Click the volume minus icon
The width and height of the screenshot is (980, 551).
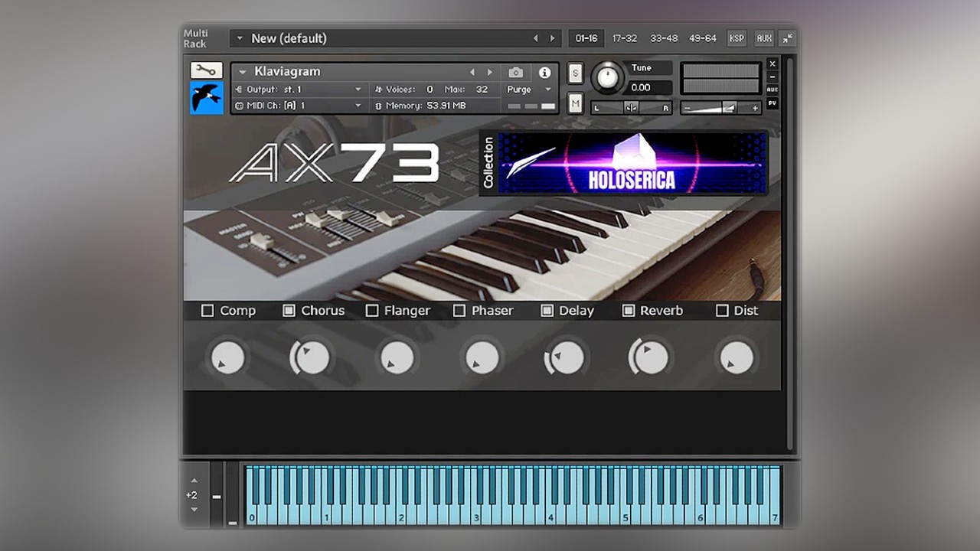(688, 108)
